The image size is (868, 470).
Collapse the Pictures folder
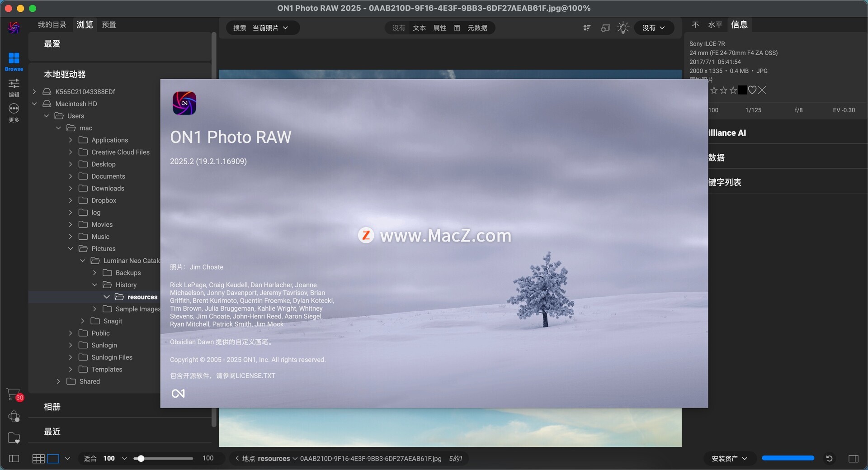(x=71, y=249)
